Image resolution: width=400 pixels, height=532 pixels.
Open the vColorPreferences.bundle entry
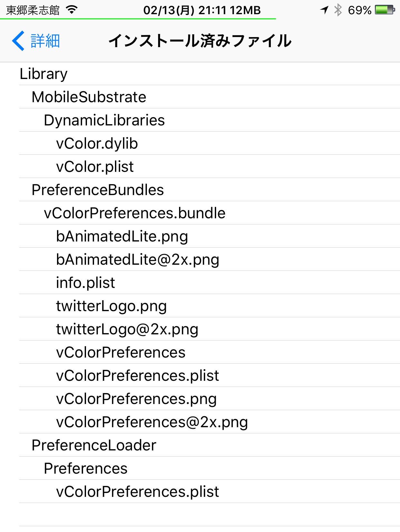pyautogui.click(x=210, y=213)
